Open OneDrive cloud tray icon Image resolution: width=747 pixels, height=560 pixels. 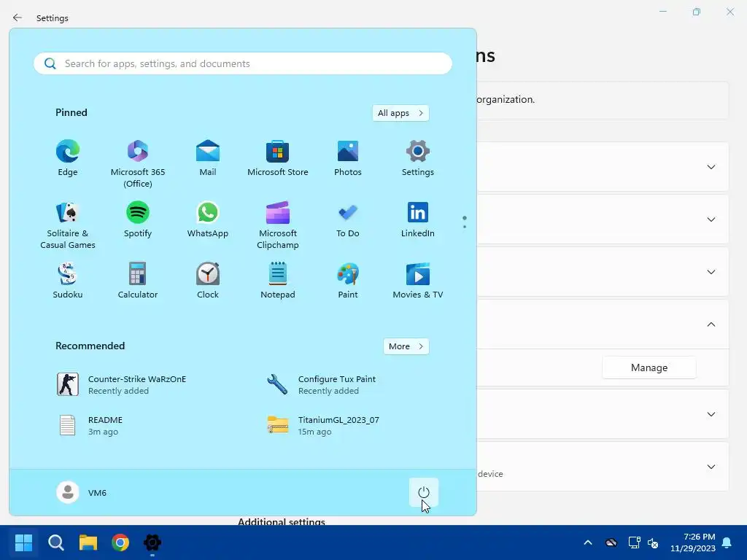click(611, 542)
